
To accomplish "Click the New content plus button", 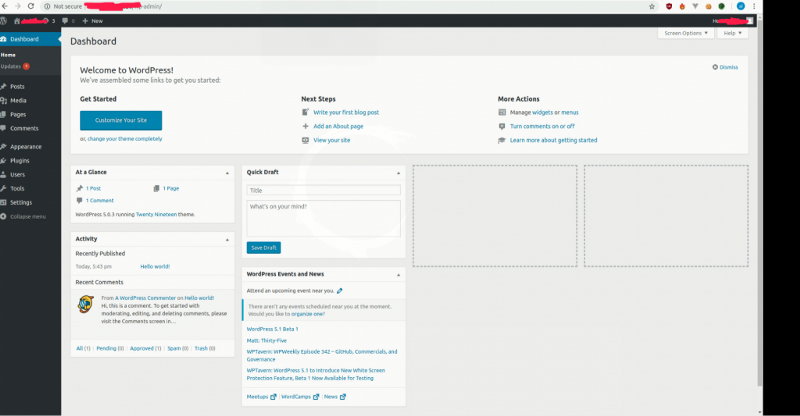I will click(x=92, y=21).
